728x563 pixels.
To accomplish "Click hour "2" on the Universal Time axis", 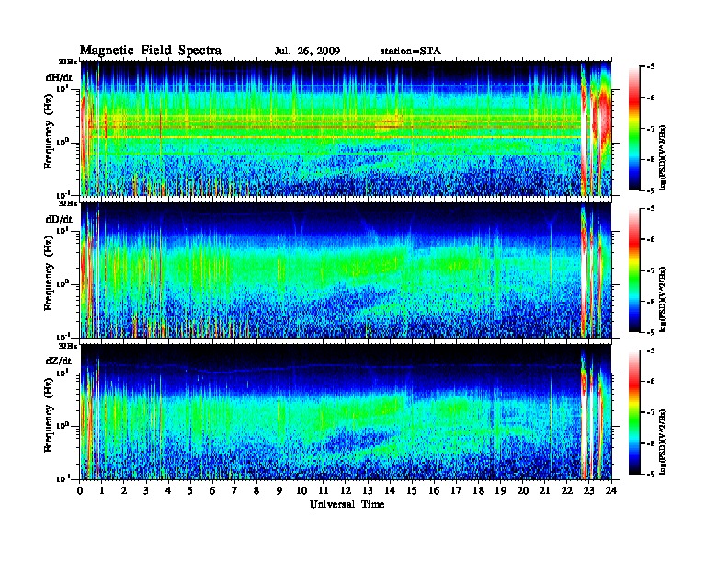I will 124,490.
